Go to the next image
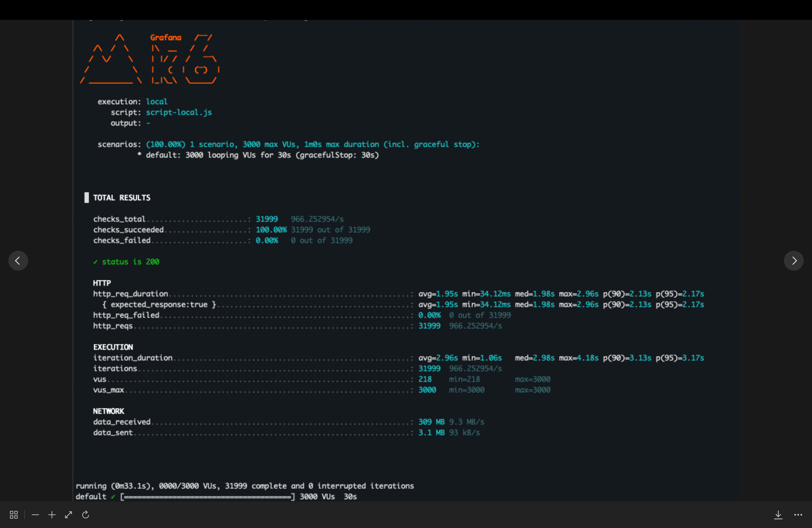This screenshot has height=528, width=812. point(793,261)
